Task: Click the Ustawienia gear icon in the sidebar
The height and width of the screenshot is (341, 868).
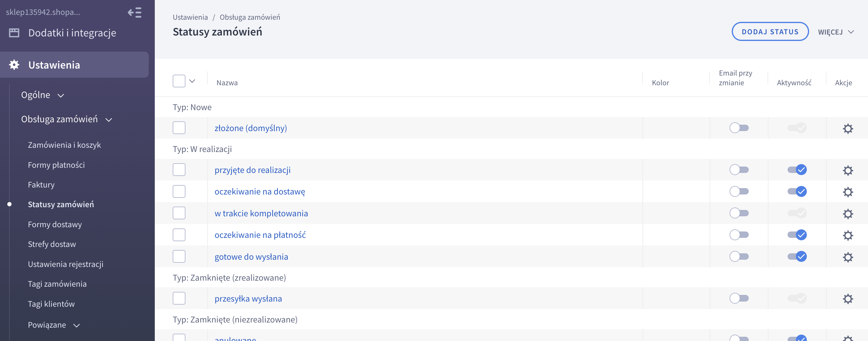Action: (x=14, y=65)
